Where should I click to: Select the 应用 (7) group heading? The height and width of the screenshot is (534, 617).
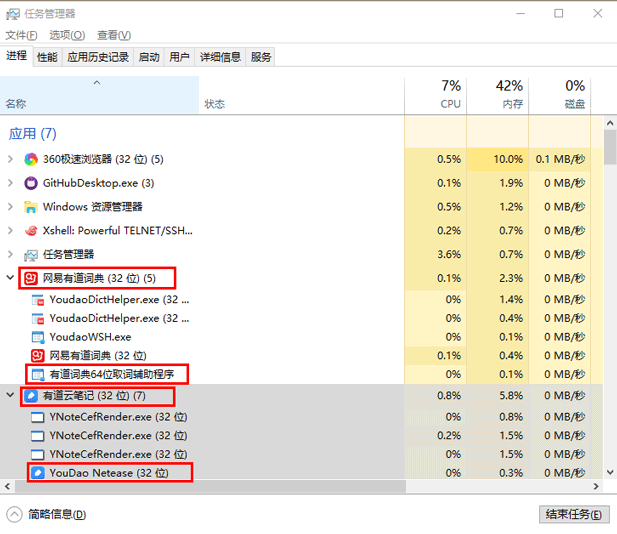(x=33, y=134)
